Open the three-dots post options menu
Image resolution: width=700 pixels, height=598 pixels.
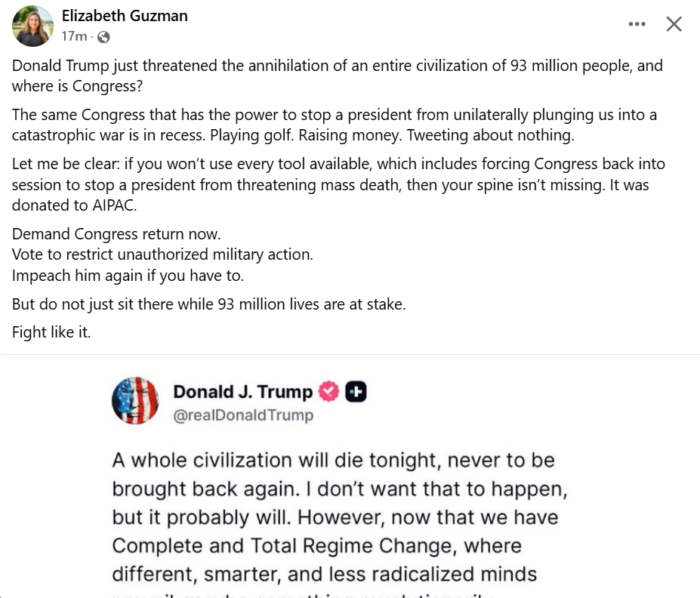point(637,24)
